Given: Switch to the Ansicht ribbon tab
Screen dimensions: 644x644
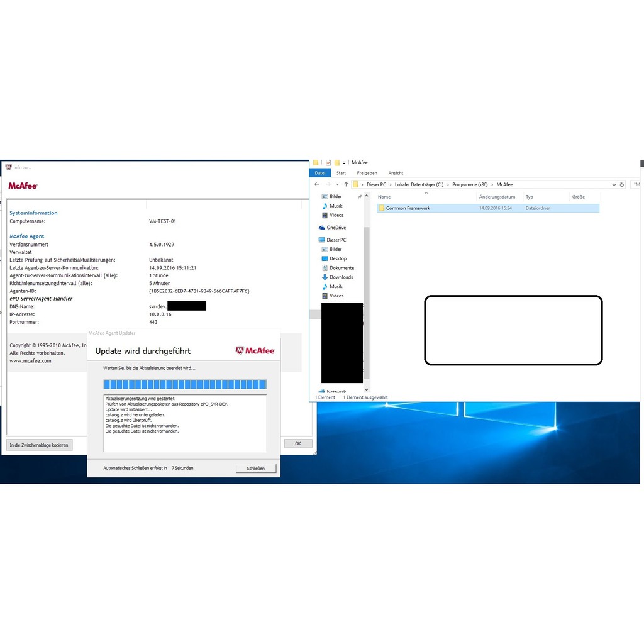Looking at the screenshot, I should pyautogui.click(x=396, y=173).
